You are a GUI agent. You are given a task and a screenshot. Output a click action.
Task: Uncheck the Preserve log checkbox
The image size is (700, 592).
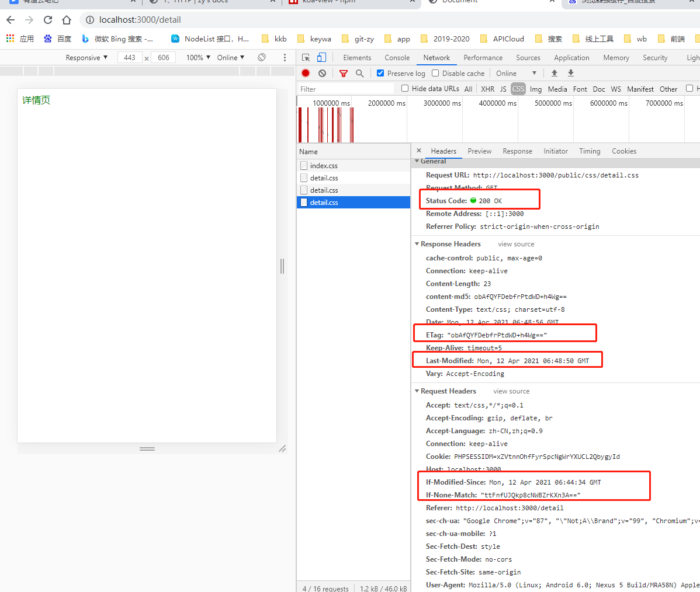380,73
